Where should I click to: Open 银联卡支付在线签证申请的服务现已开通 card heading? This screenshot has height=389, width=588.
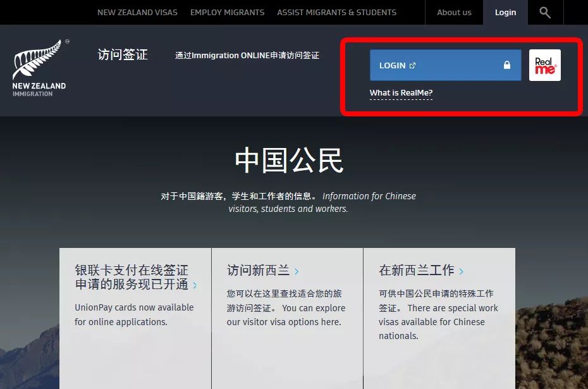(132, 277)
